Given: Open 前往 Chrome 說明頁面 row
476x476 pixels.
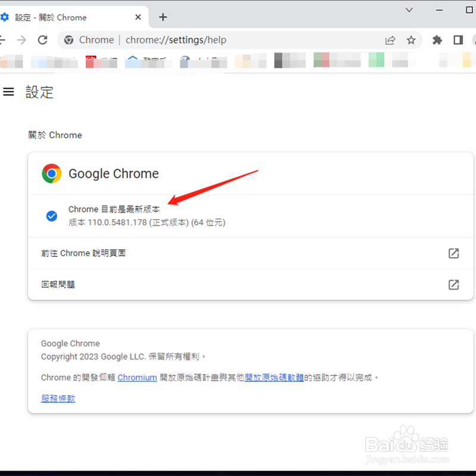Looking at the screenshot, I should pos(250,253).
